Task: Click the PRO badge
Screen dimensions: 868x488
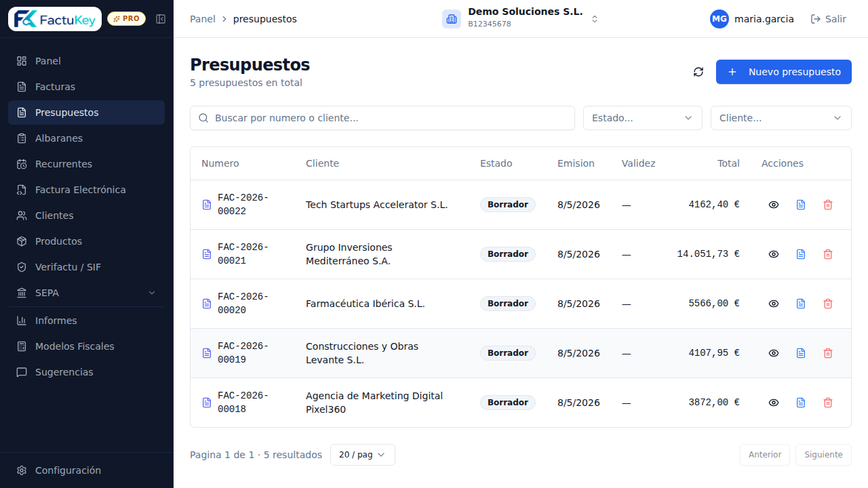Action: (126, 19)
